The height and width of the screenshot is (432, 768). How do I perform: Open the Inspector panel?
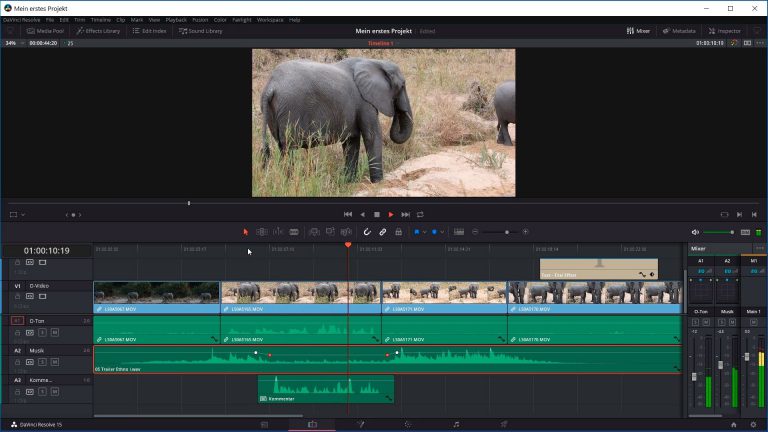tap(724, 31)
